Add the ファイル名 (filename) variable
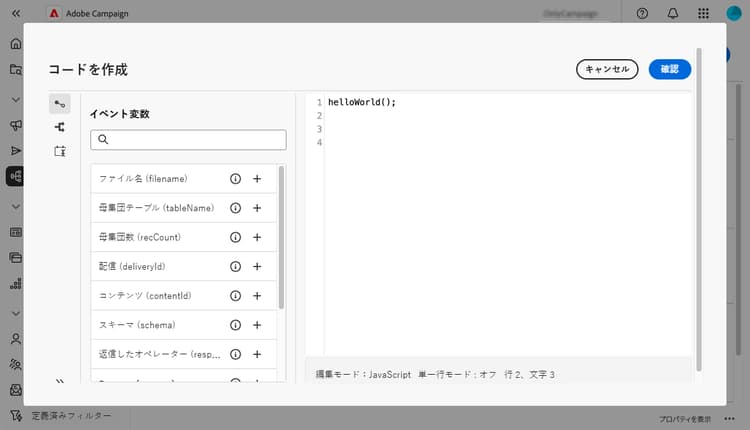This screenshot has width=750, height=430. [x=257, y=179]
